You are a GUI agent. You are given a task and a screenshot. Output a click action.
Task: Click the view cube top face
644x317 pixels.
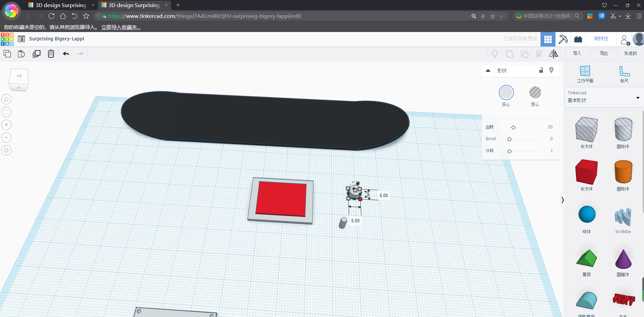19,76
